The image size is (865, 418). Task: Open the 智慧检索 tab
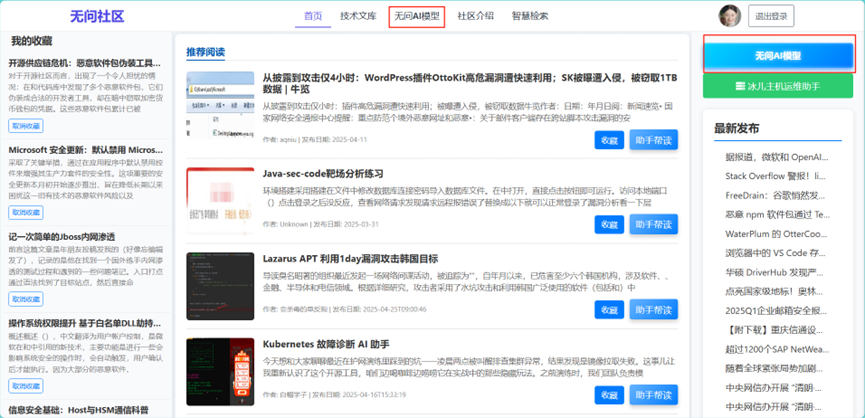point(530,16)
